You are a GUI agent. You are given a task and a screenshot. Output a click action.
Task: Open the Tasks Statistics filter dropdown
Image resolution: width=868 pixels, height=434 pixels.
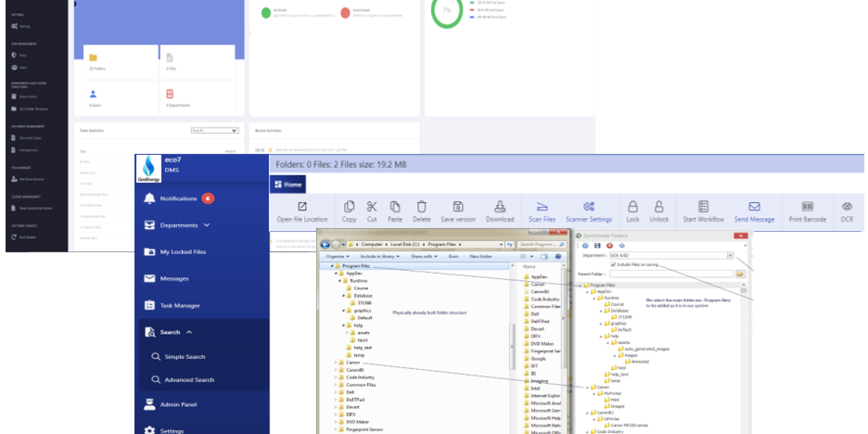pos(214,131)
